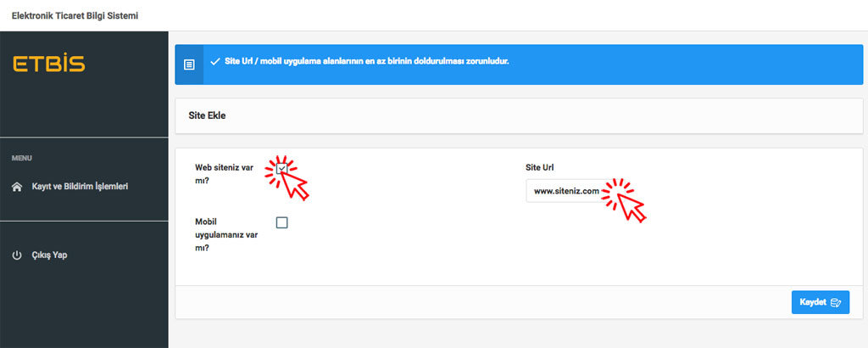Click the checkmark icon in the alert banner
868x348 pixels.
215,63
